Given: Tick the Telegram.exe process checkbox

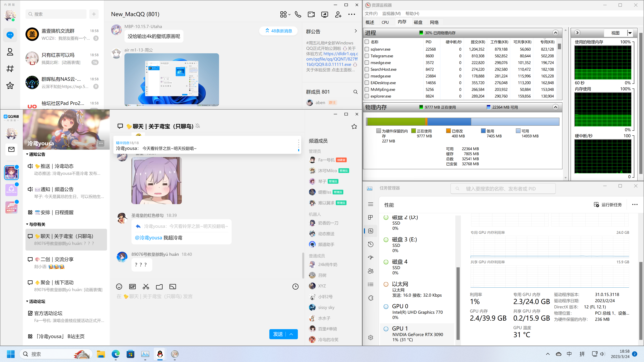Looking at the screenshot, I should [367, 56].
